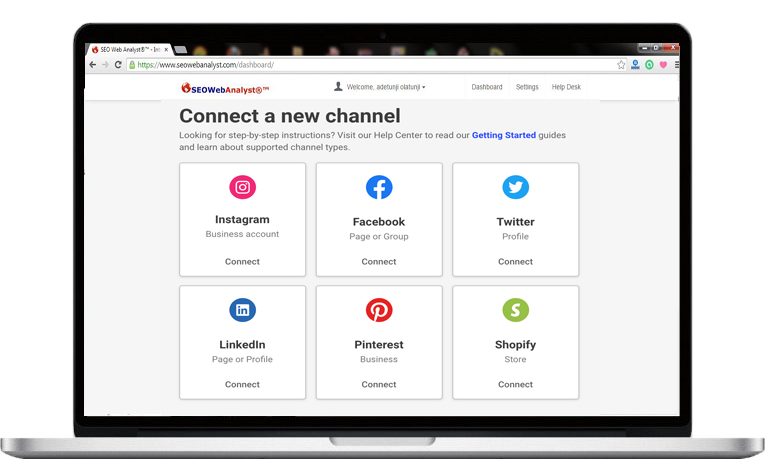Click the 'Connect a new channel' heading
The width and height of the screenshot is (765, 459).
[290, 116]
